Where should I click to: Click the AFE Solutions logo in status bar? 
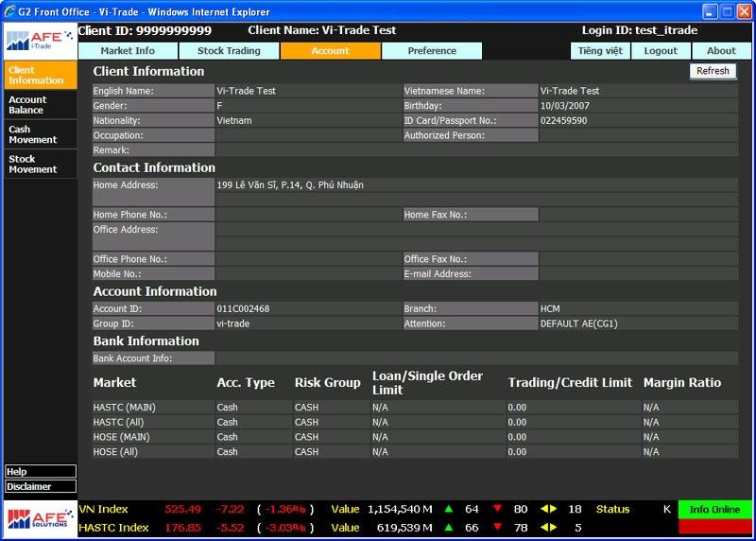click(39, 518)
